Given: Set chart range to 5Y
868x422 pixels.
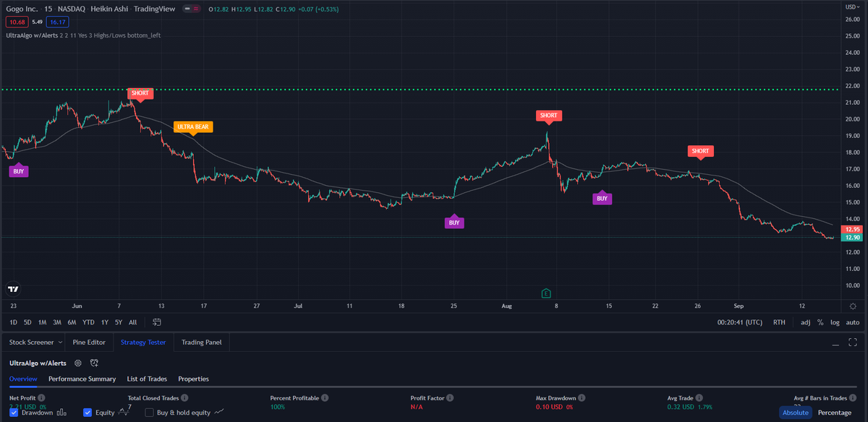Looking at the screenshot, I should (x=118, y=322).
